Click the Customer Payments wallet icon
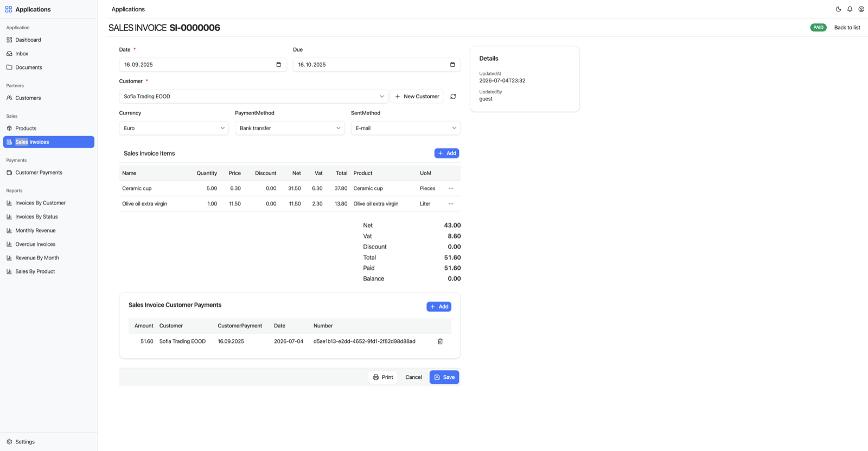The width and height of the screenshot is (868, 451). (9, 173)
